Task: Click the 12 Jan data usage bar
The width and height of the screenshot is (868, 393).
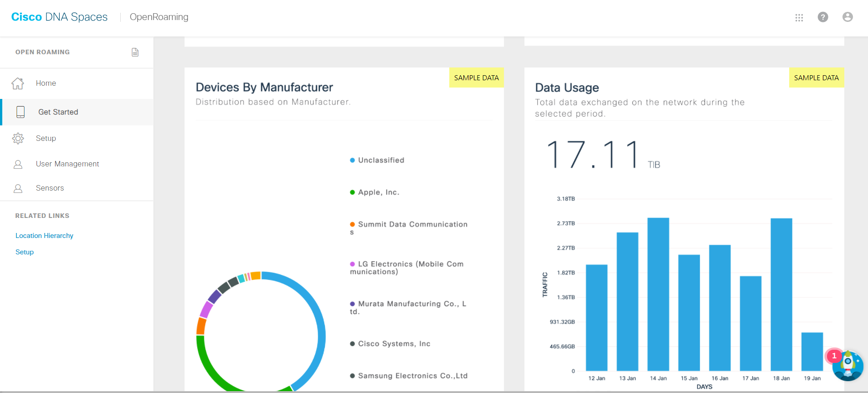Action: (x=596, y=317)
